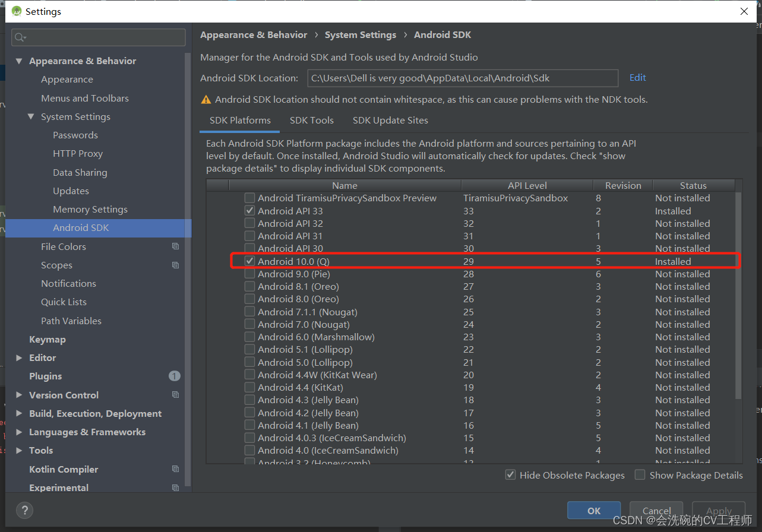Select Android SDK in settings tree

[81, 228]
